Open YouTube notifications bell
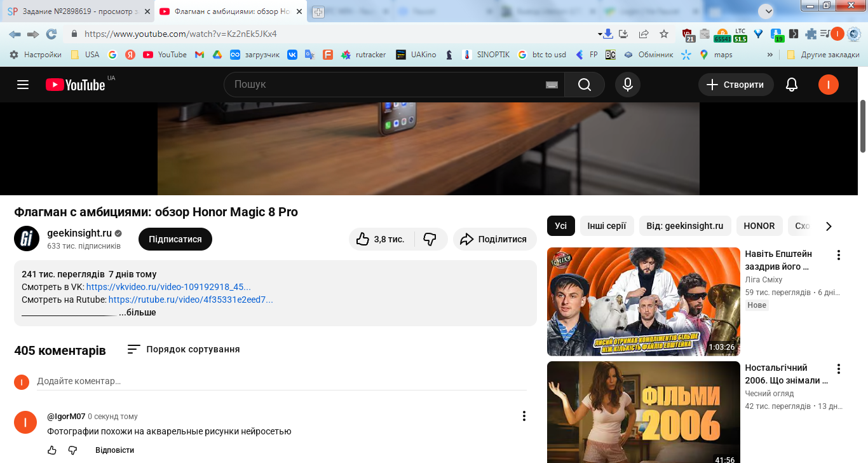This screenshot has height=463, width=868. coord(792,85)
